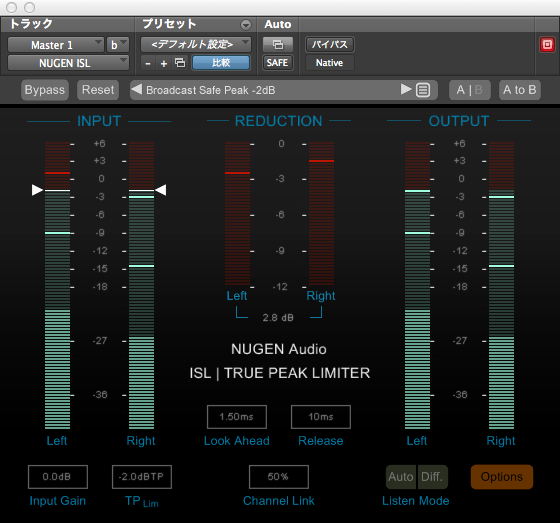Click the copy settings icon next to plus
This screenshot has height=523, width=560.
pyautogui.click(x=180, y=63)
